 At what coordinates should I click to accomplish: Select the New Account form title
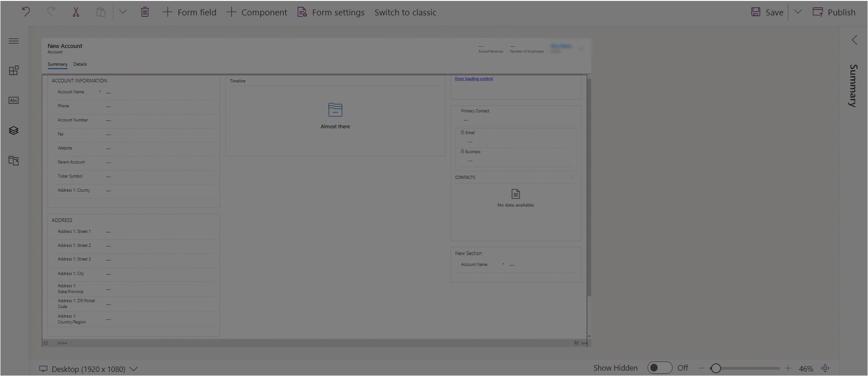pos(65,46)
